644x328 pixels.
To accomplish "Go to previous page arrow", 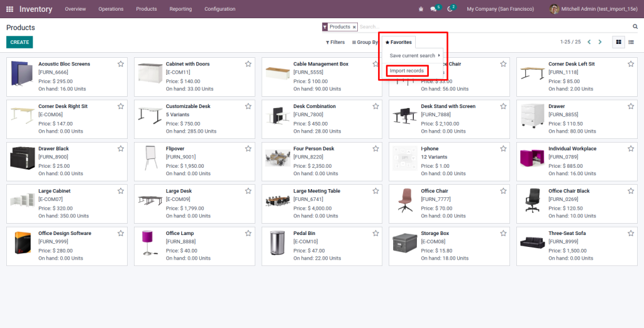I will (589, 42).
